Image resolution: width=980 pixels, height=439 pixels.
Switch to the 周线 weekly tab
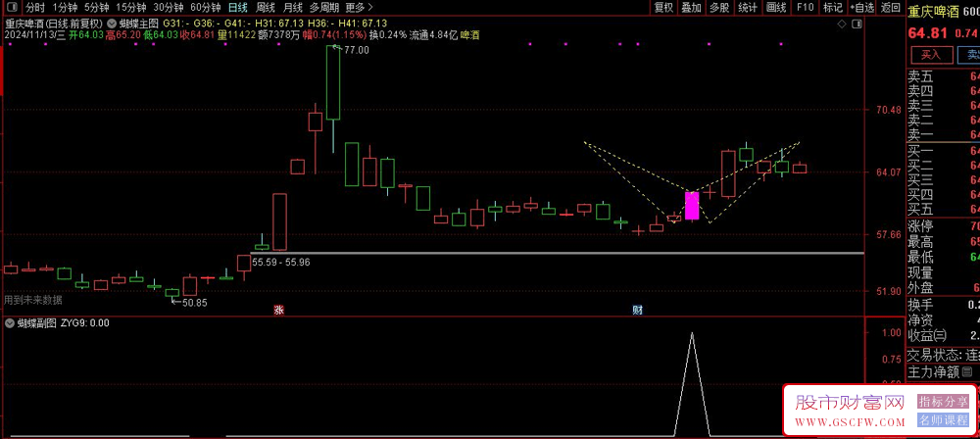click(x=266, y=8)
